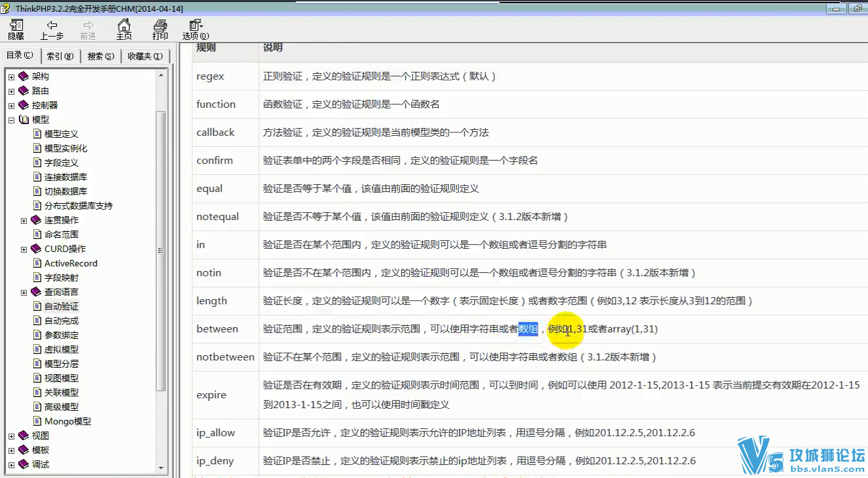Viewport: 868px width, 478px height.
Task: Click the 查询语言 book icon
Action: [37, 292]
